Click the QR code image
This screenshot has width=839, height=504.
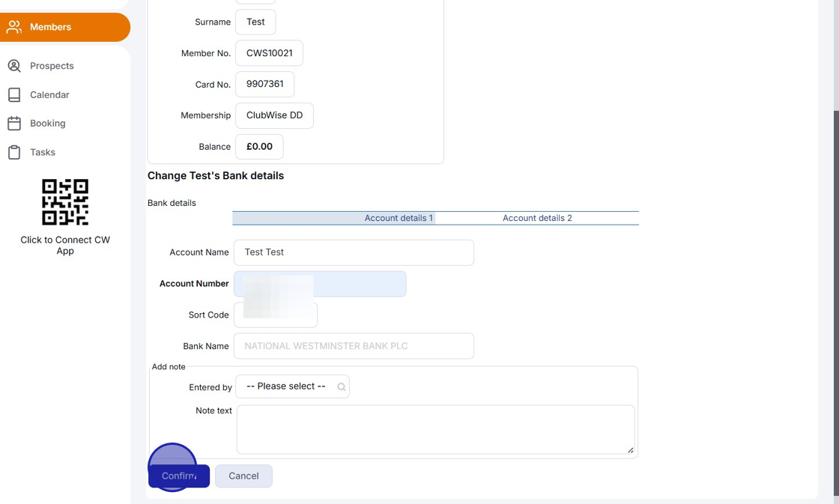tap(65, 202)
